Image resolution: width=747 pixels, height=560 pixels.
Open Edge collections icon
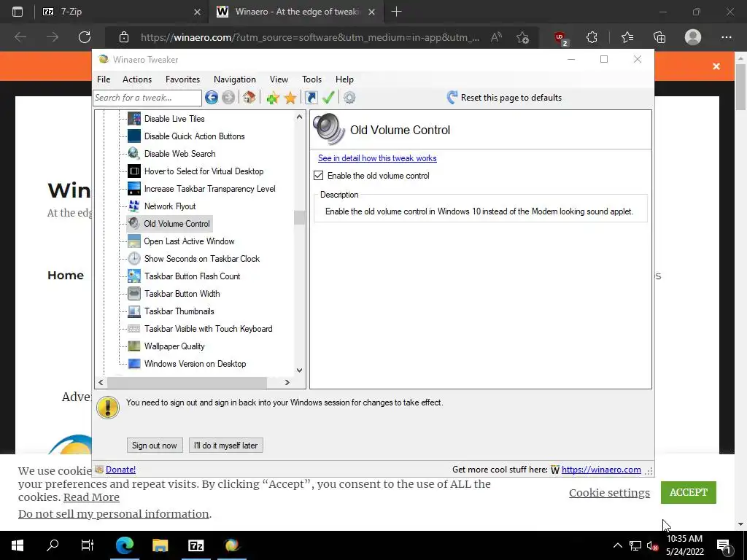(x=659, y=37)
